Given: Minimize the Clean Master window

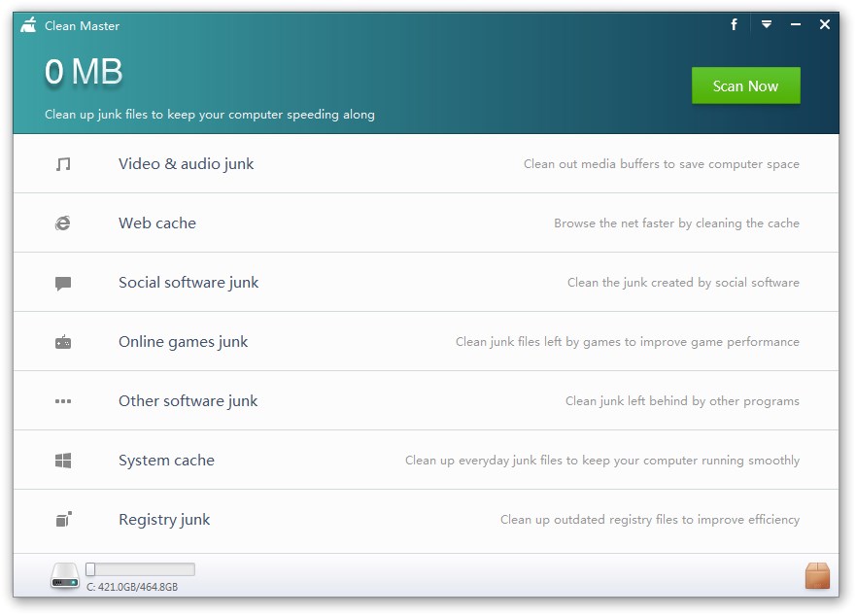Looking at the screenshot, I should click(796, 24).
